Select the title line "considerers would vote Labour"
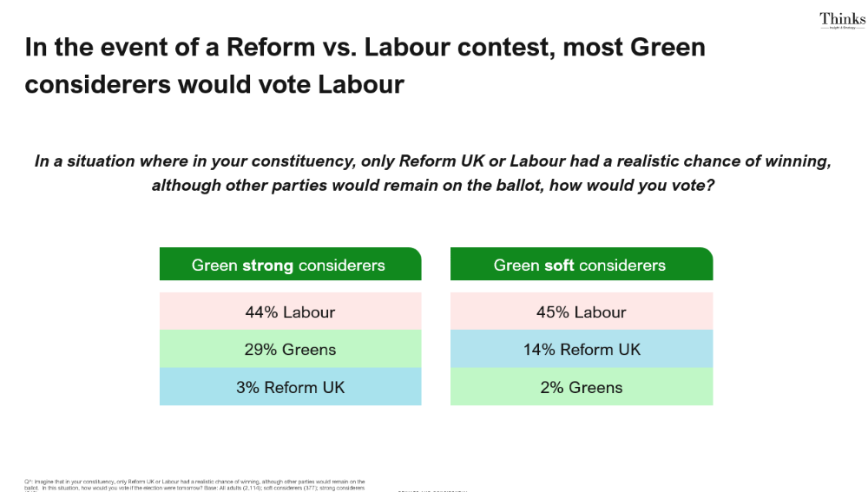The image size is (868, 492). 214,84
